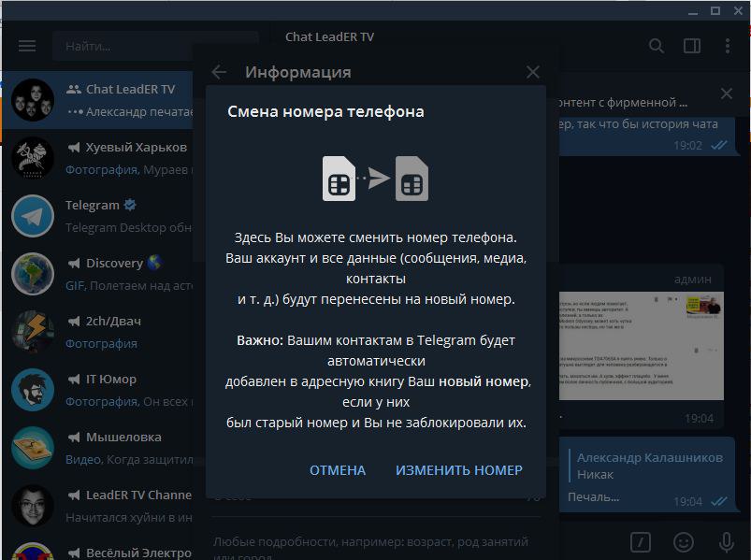Open the Telegram service chat
This screenshot has height=560, width=751.
97,216
